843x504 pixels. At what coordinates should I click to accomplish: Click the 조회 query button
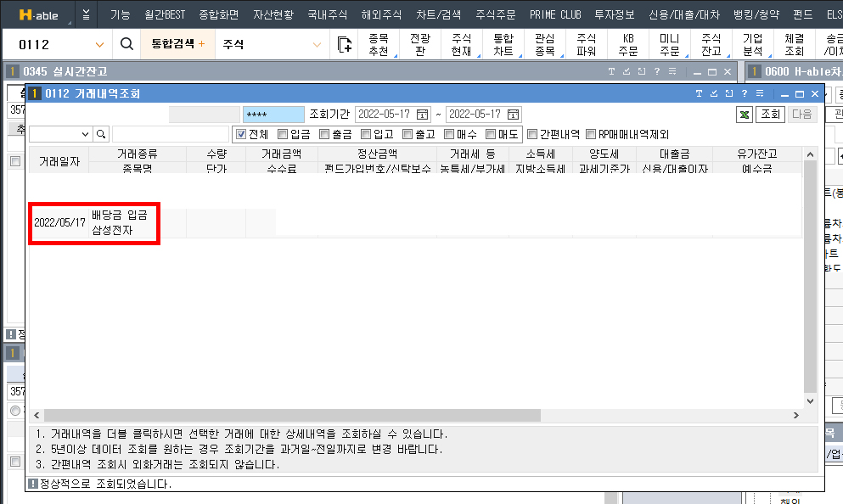[770, 115]
